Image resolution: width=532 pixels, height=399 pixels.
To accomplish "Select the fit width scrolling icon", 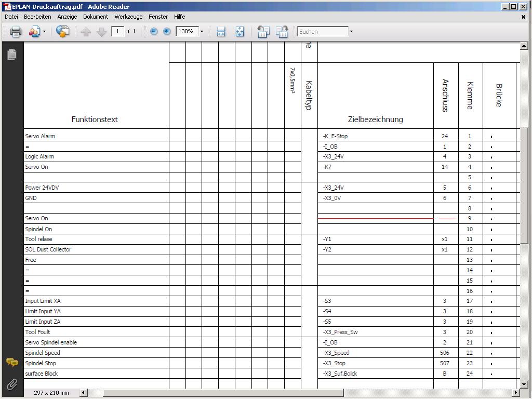I will coord(221,32).
